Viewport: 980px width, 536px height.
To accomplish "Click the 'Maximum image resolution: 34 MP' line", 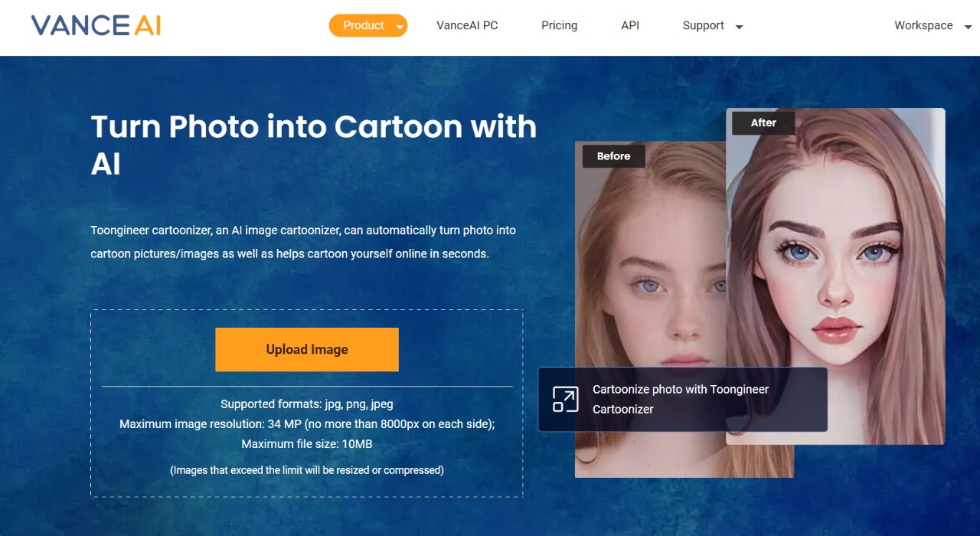I will [307, 423].
